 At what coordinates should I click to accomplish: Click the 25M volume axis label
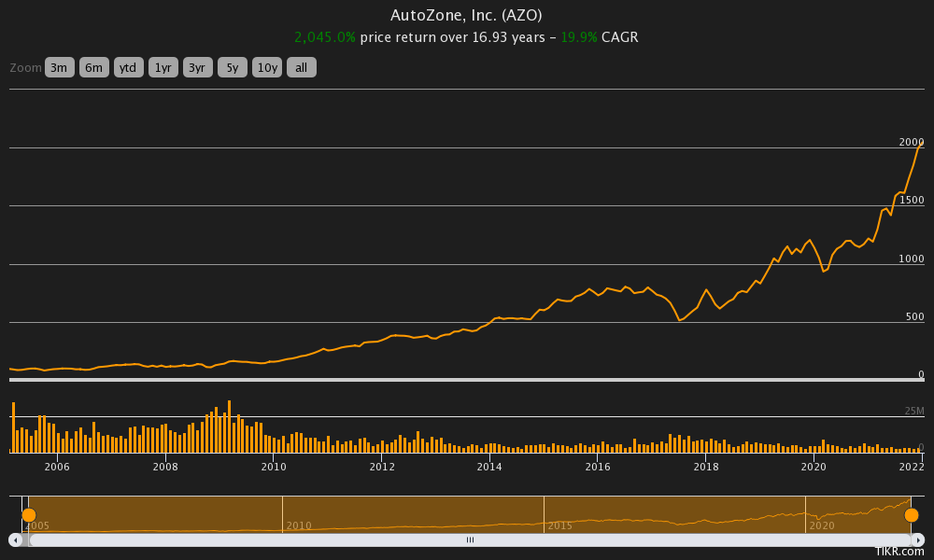pyautogui.click(x=914, y=411)
